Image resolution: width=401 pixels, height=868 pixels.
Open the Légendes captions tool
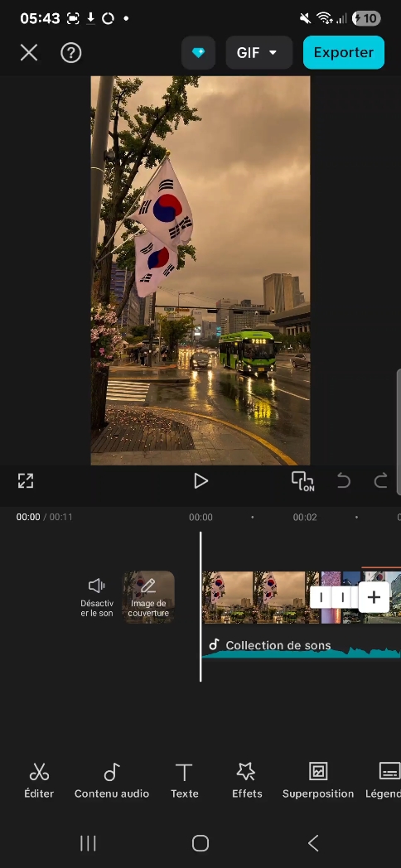point(384,780)
